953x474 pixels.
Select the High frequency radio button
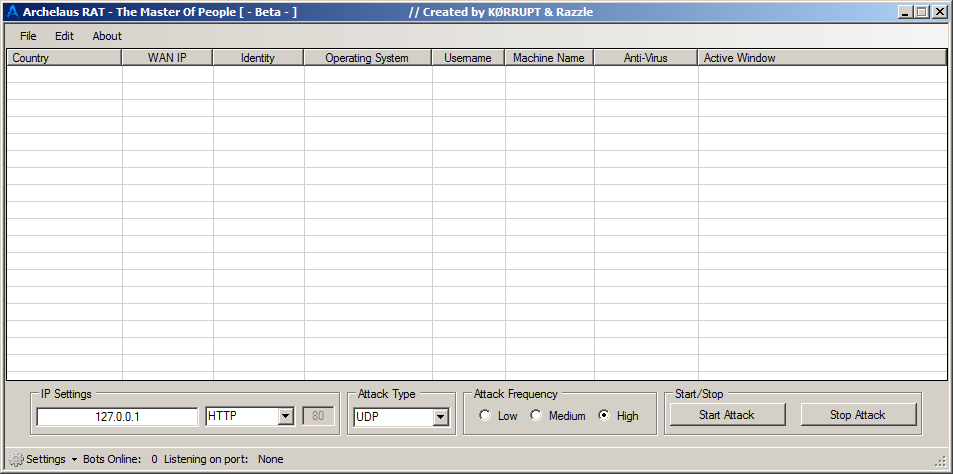tap(604, 416)
